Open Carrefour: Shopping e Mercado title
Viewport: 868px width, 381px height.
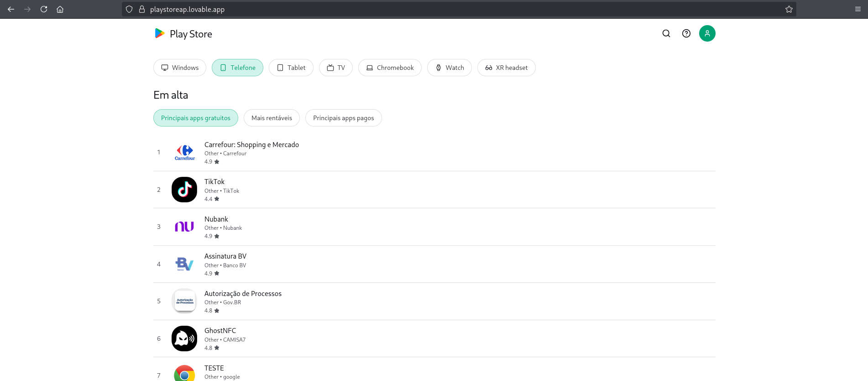[251, 145]
